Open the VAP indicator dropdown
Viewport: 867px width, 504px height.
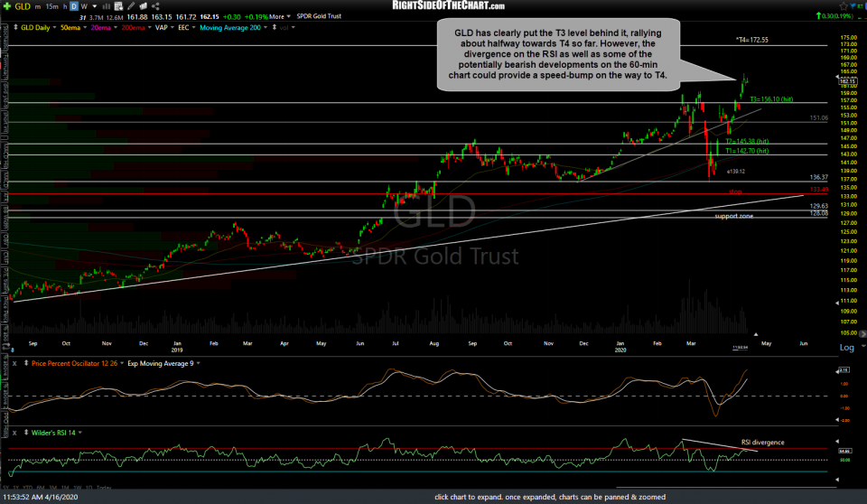pos(172,28)
